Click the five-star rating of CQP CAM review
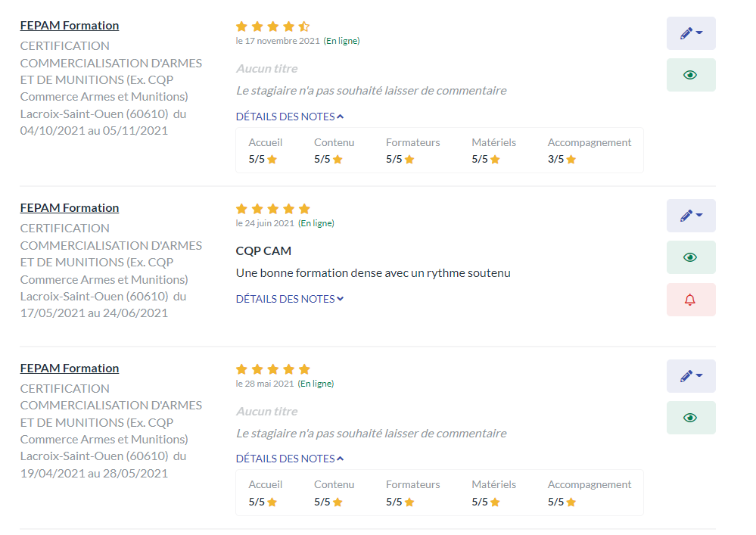Screen dimensions: 756x535 point(273,209)
